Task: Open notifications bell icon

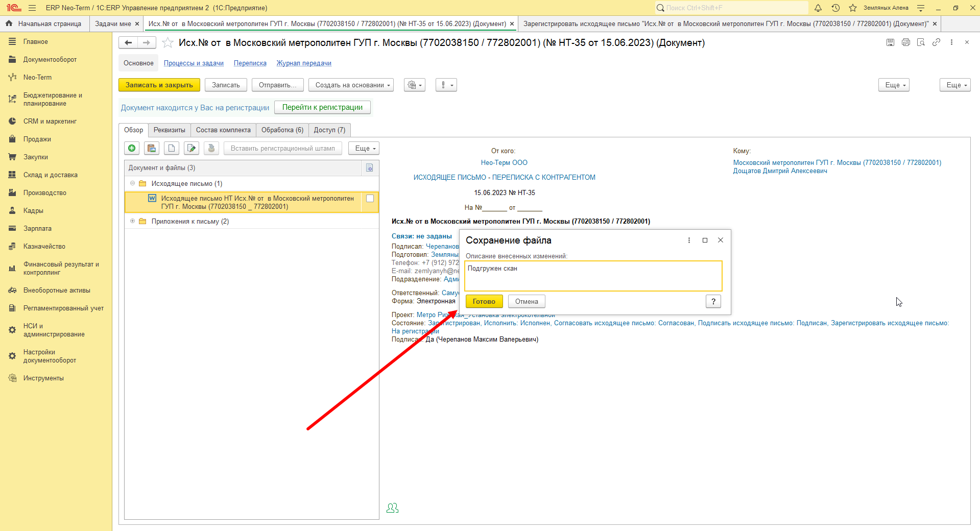Action: tap(818, 8)
